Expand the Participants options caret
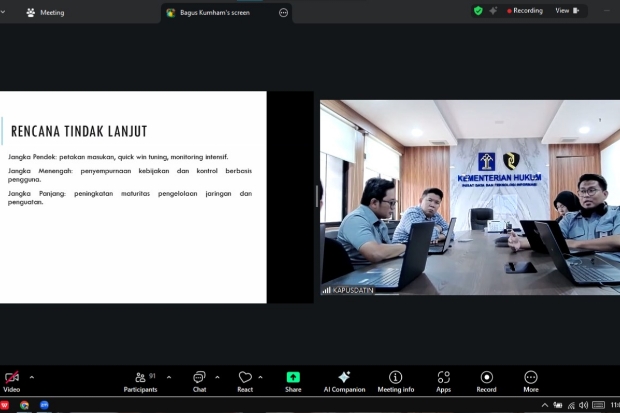This screenshot has width=620, height=413. pos(169,377)
